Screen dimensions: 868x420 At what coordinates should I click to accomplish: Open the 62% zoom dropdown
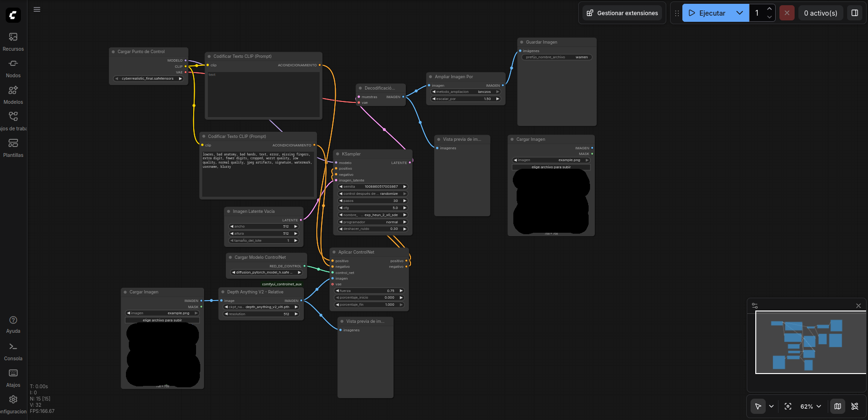coord(811,406)
